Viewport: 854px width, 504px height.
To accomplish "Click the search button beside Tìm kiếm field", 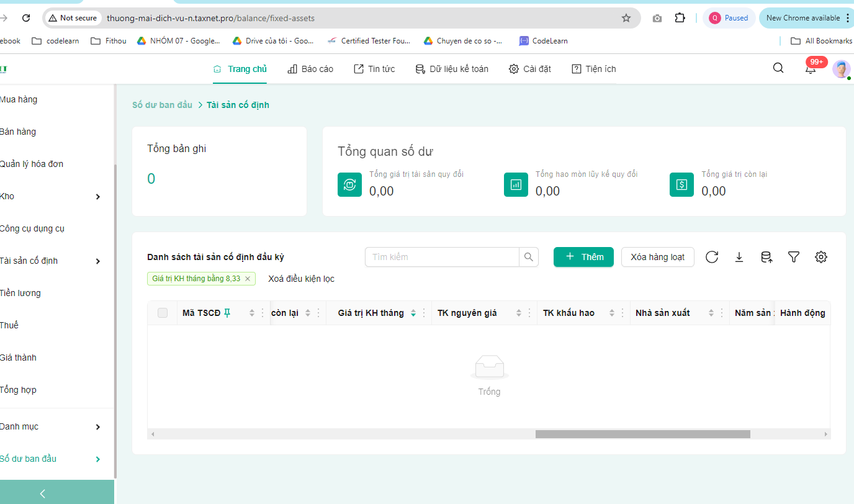I will click(x=529, y=257).
